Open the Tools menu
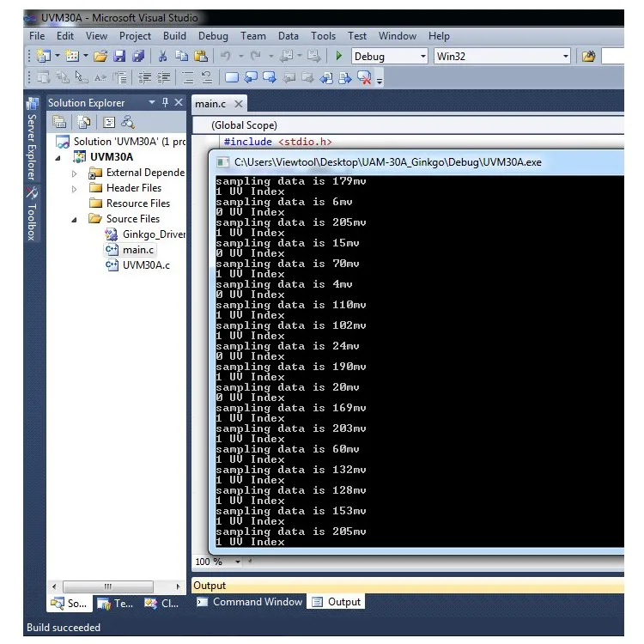Screen dimensions: 644x644 pyautogui.click(x=323, y=36)
